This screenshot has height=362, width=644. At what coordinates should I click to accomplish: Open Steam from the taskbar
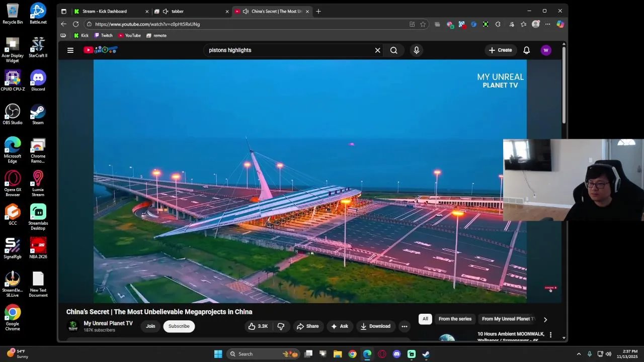426,354
